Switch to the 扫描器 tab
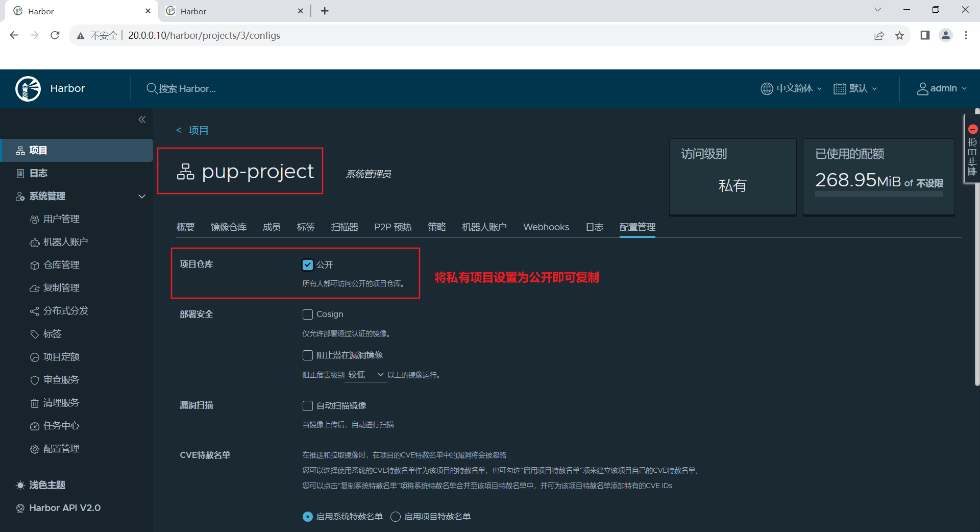980x532 pixels. click(345, 227)
